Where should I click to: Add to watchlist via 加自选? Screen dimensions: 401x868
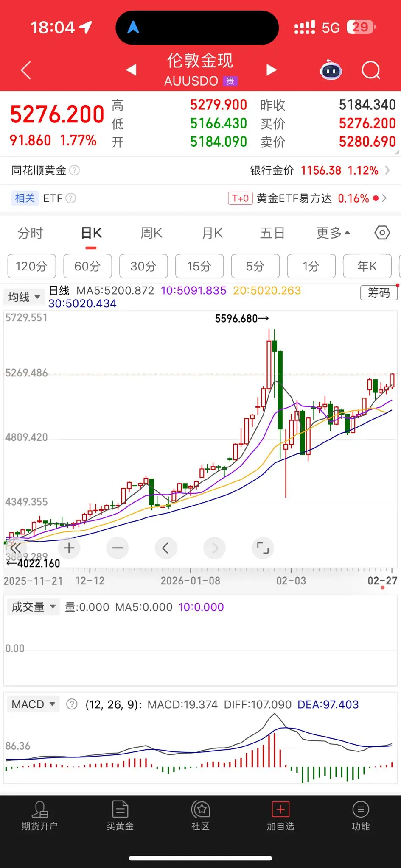pos(280,816)
